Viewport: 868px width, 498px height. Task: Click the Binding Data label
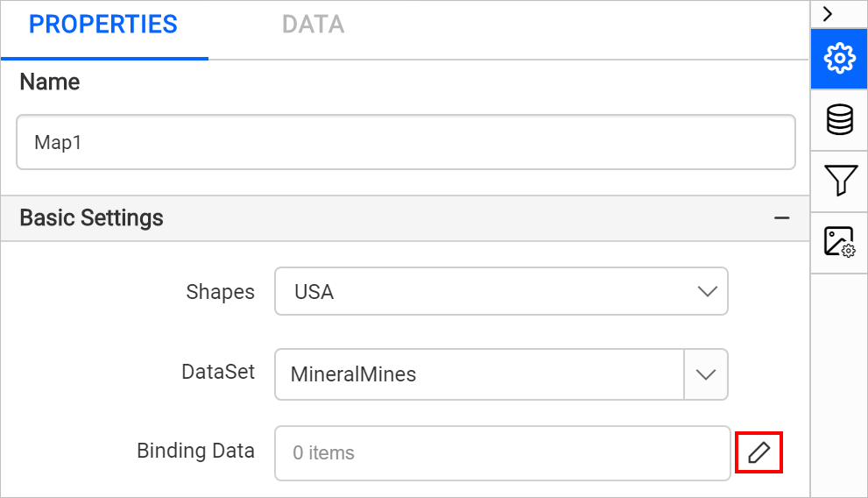[x=195, y=451]
